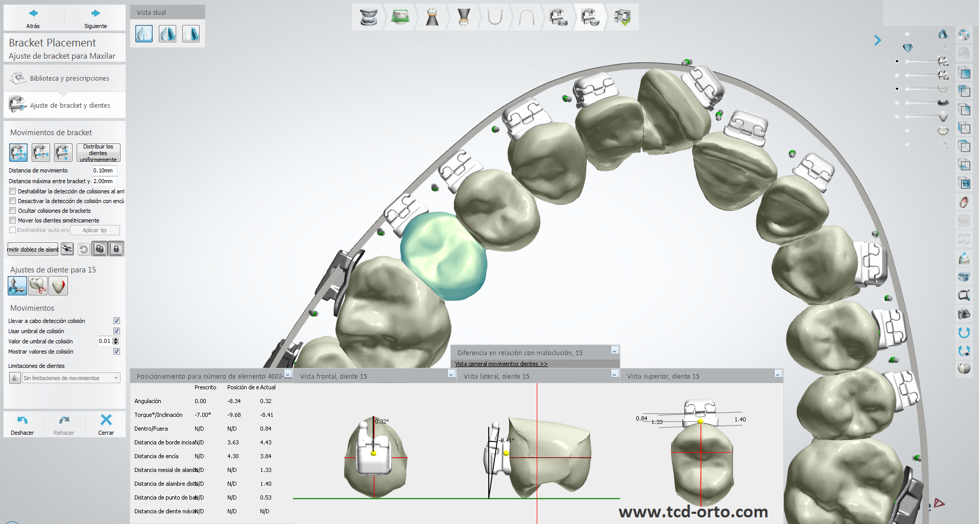
Task: Click the 1:1 scale view icon
Action: pyautogui.click(x=964, y=184)
